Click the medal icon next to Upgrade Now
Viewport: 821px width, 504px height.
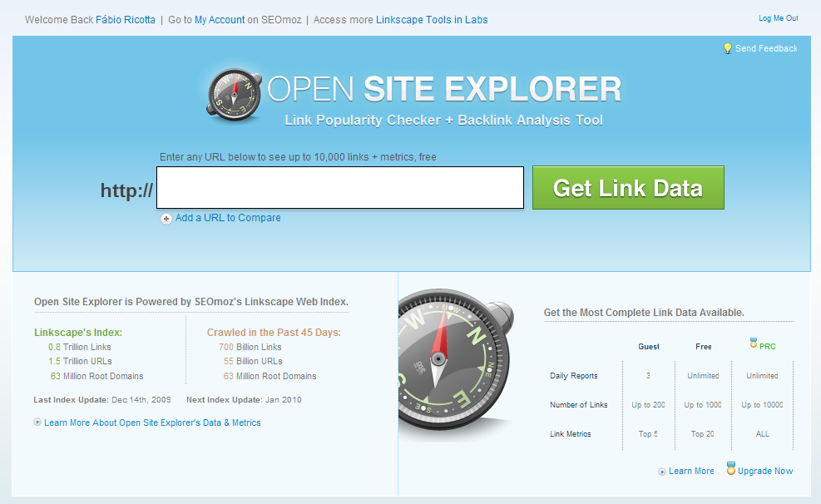coord(731,469)
